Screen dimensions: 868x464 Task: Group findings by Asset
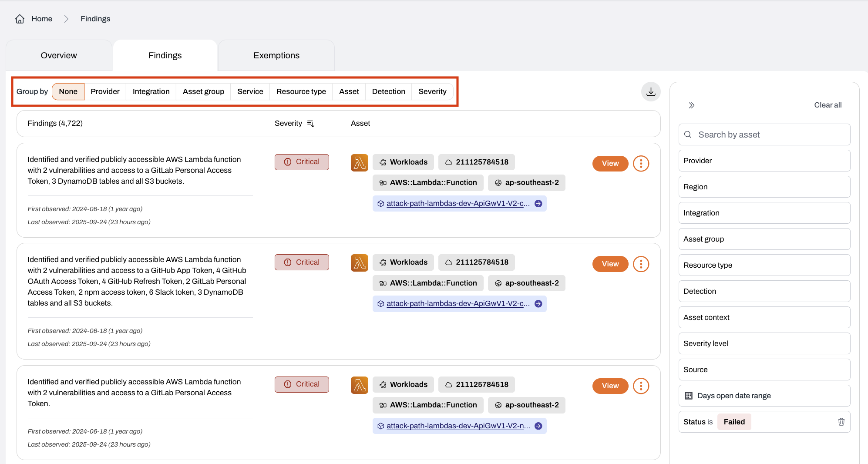point(349,91)
